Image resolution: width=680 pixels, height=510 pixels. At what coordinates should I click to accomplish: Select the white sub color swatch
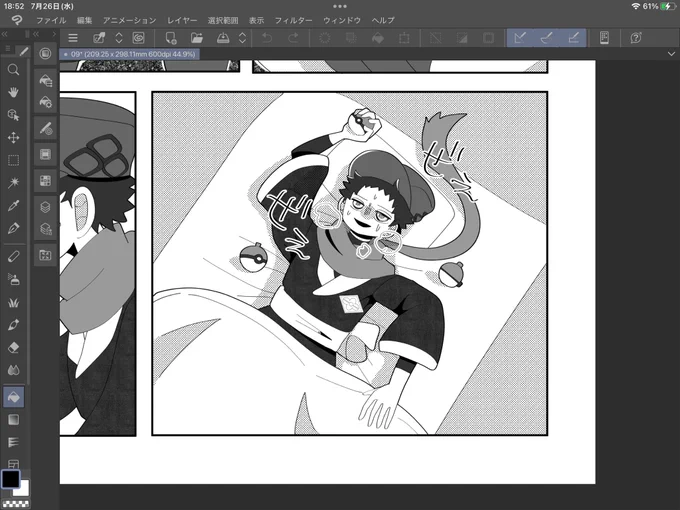pos(24,490)
